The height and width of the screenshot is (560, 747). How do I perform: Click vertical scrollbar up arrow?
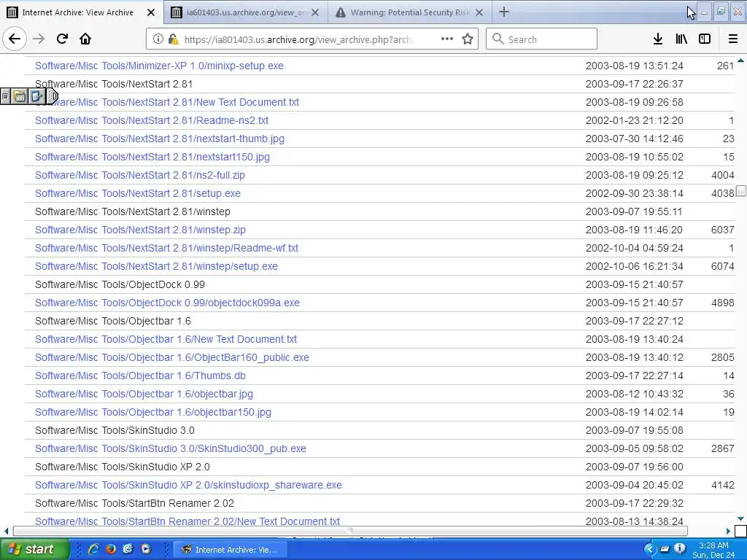pos(741,61)
